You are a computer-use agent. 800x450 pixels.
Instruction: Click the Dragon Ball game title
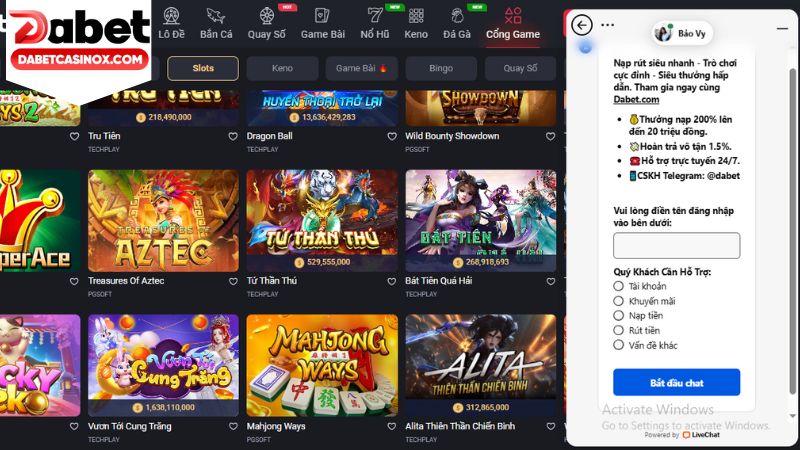tap(269, 136)
